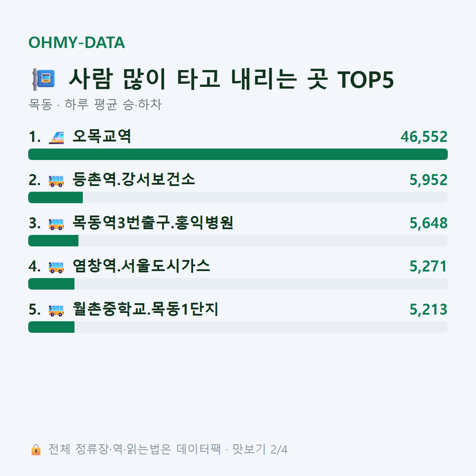476x476 pixels.
Task: Click the 46,552 ridership value
Action: (x=424, y=137)
